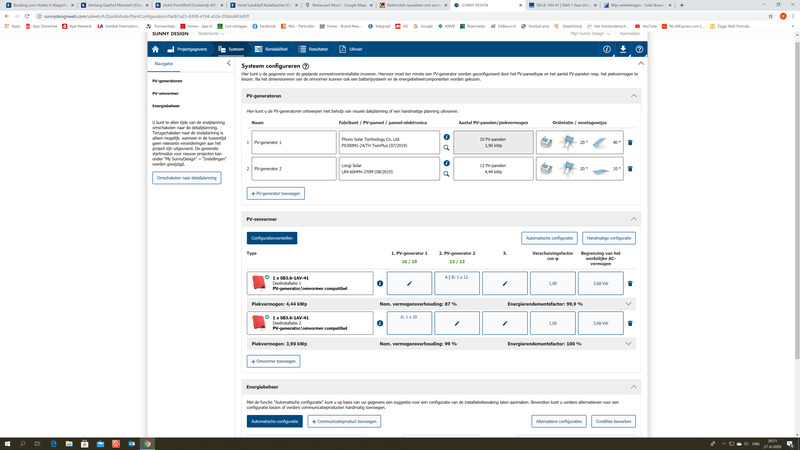Open the Uitvoer step

351,49
